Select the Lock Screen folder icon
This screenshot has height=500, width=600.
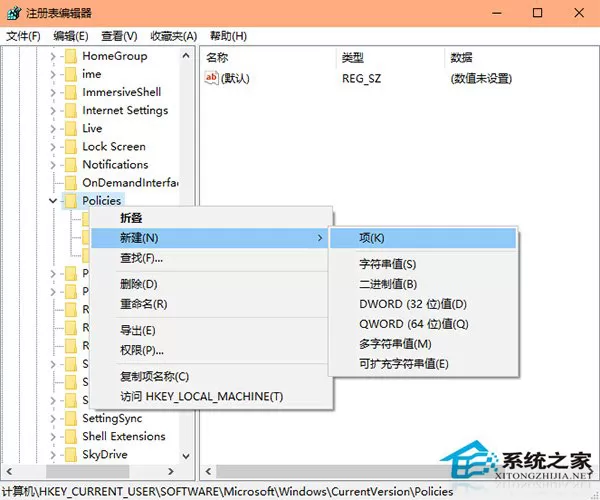click(71, 147)
